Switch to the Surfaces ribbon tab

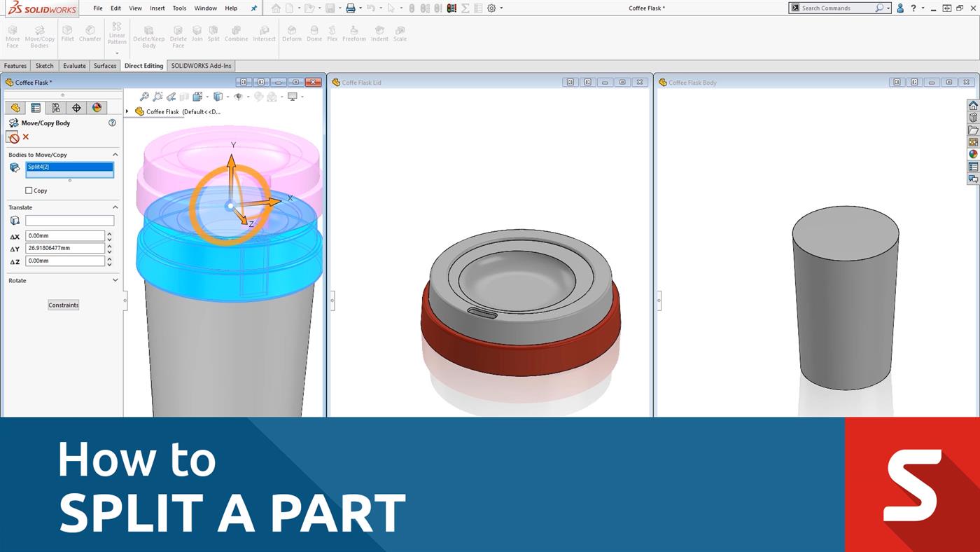point(105,66)
